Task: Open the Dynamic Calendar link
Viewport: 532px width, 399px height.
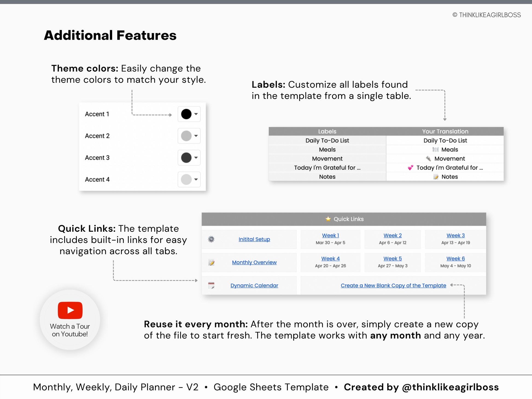Action: click(254, 286)
